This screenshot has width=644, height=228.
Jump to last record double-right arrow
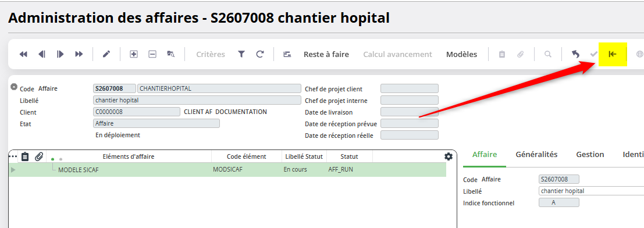click(x=79, y=54)
